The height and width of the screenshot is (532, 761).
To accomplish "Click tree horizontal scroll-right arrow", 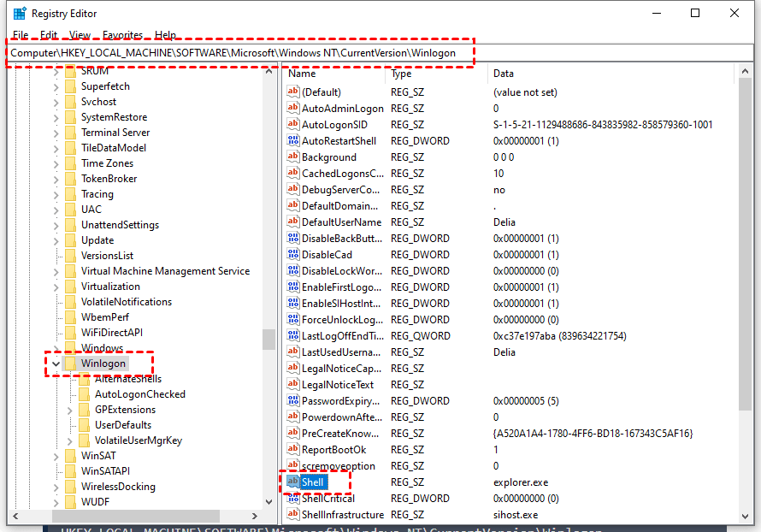I will [255, 516].
